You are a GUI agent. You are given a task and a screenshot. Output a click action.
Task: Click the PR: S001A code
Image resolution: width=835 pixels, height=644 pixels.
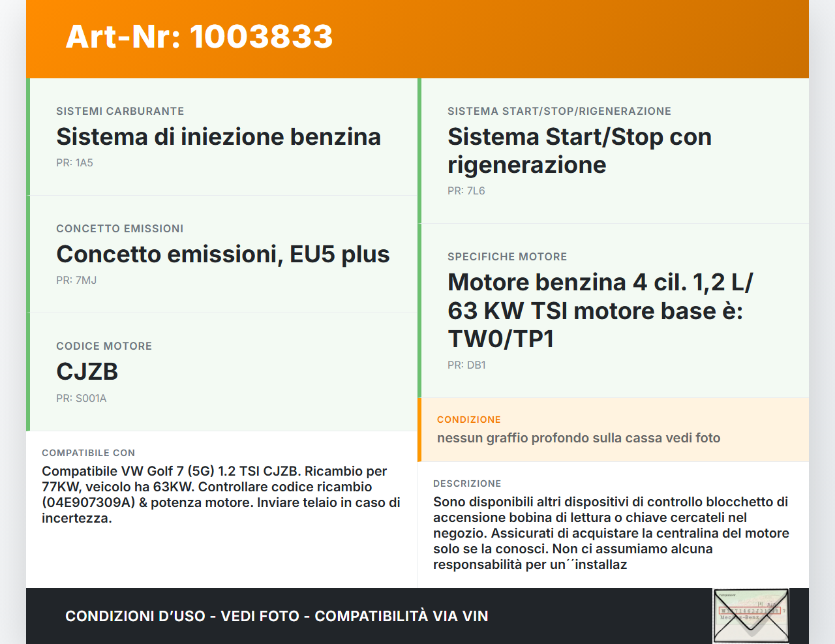tap(81, 399)
